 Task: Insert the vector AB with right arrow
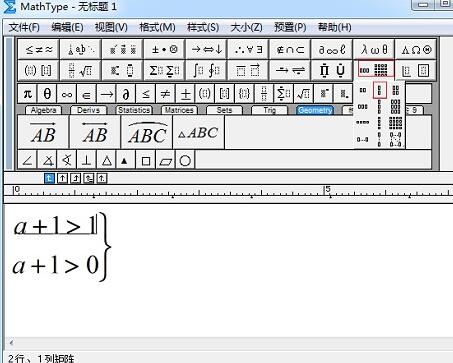pyautogui.click(x=43, y=132)
